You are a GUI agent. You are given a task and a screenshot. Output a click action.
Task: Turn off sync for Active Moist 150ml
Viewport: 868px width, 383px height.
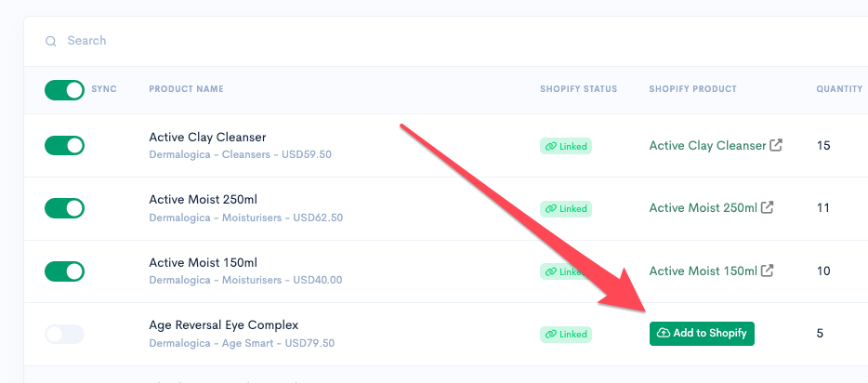click(64, 271)
